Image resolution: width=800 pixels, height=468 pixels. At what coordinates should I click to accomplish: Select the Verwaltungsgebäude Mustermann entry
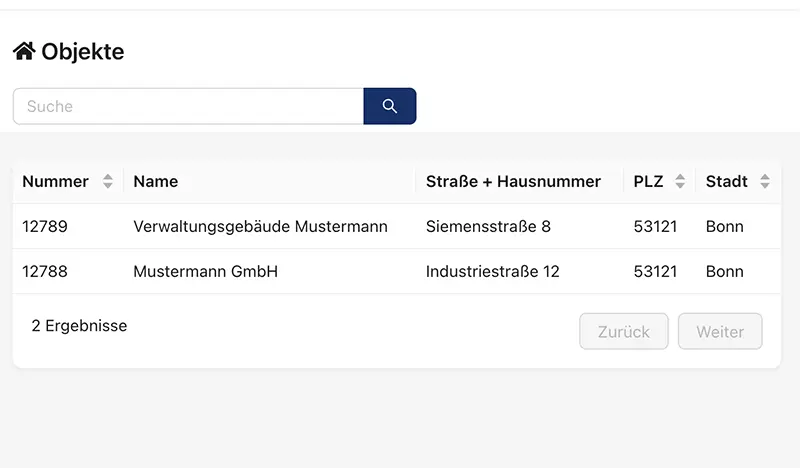260,227
